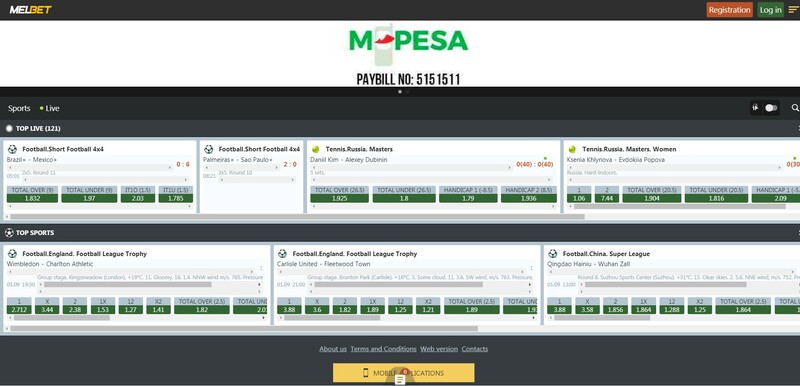
Task: Bet TOTAL OVER (26.5) 1.925 Kim - Dubinin
Action: click(x=339, y=194)
